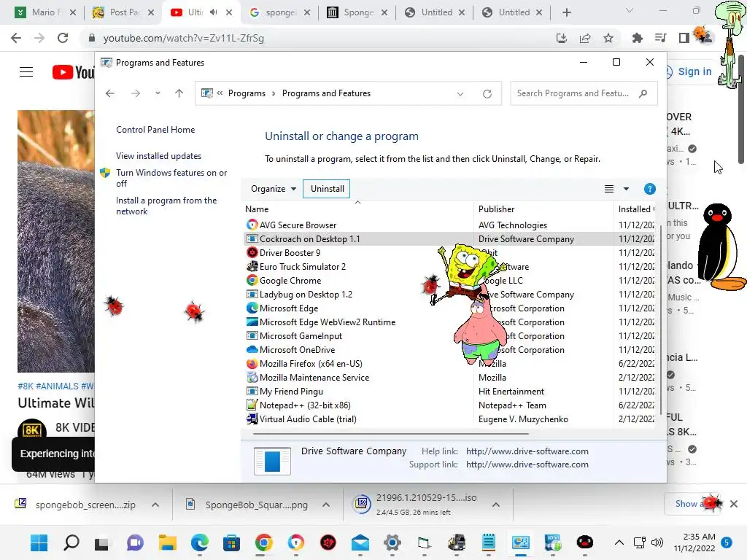Viewport: 747px width, 560px height.
Task: Expand the address bar history dropdown
Action: (460, 94)
